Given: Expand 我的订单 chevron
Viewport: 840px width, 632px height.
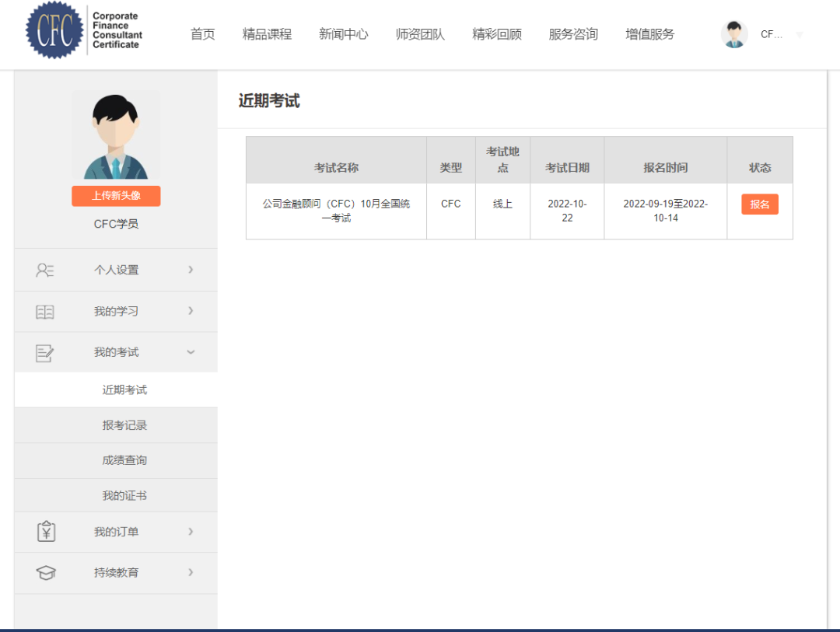Looking at the screenshot, I should (191, 531).
